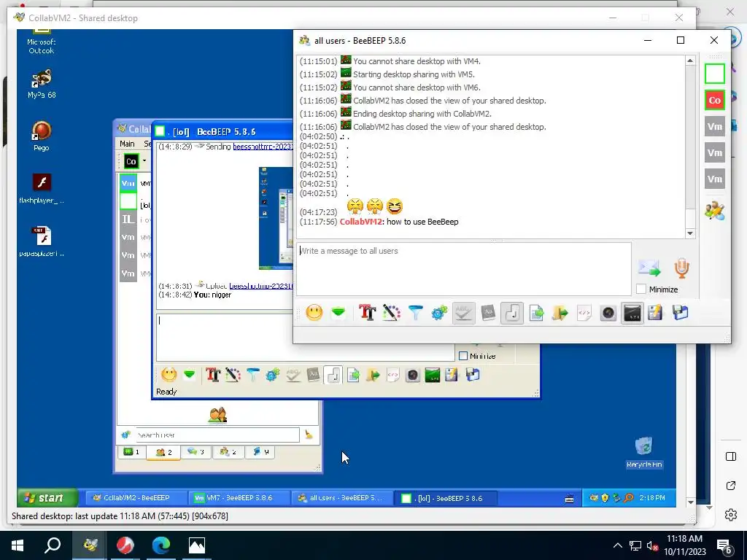Open chat settings gears in all users toolbar
747x560 pixels.
click(439, 313)
